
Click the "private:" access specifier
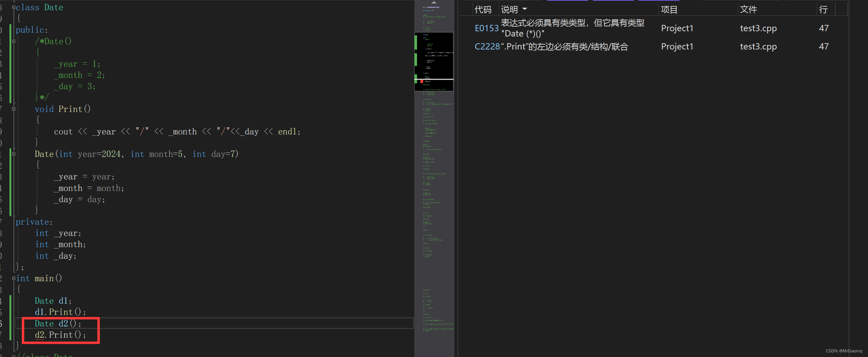[x=34, y=222]
